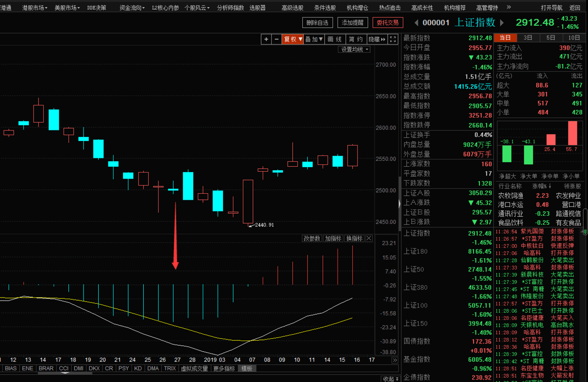The width and height of the screenshot is (588, 382).
Task: Expand more top menu items chevron
Action: 508,7
